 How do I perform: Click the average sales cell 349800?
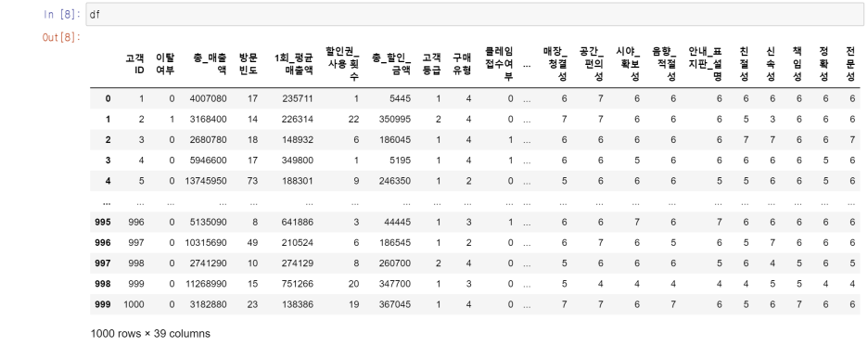(298, 160)
